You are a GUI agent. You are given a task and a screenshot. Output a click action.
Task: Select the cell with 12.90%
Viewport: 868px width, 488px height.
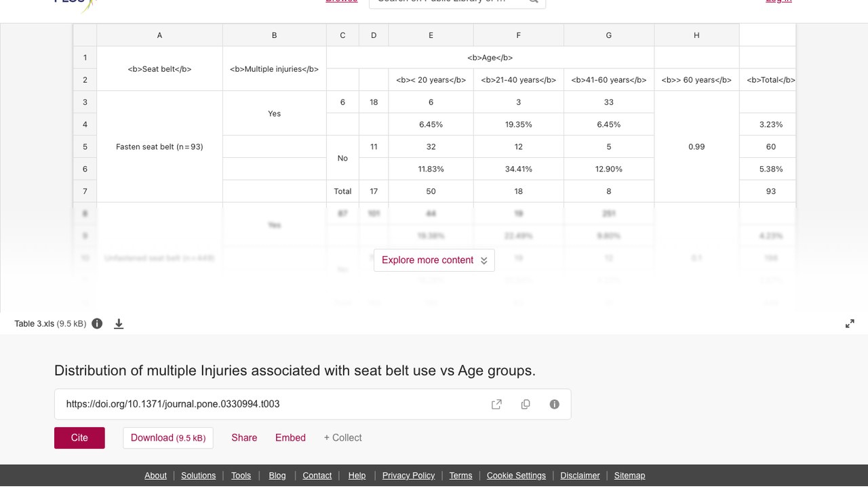pos(608,169)
